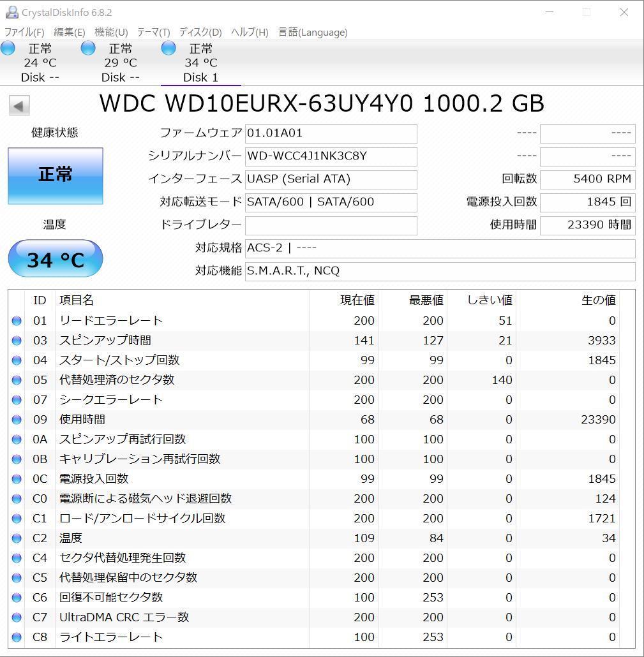Click the blue status orb of the 29 °C disk
This screenshot has width=644, height=657.
pos(88,48)
